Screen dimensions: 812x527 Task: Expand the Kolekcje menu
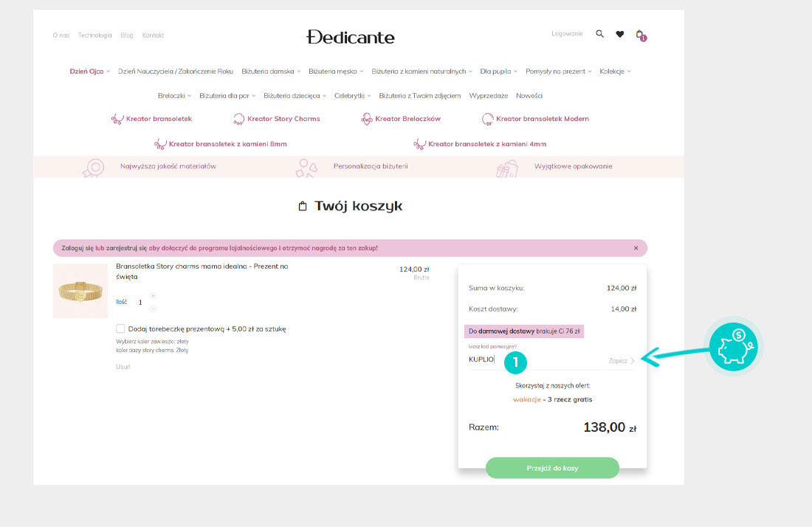coord(615,72)
